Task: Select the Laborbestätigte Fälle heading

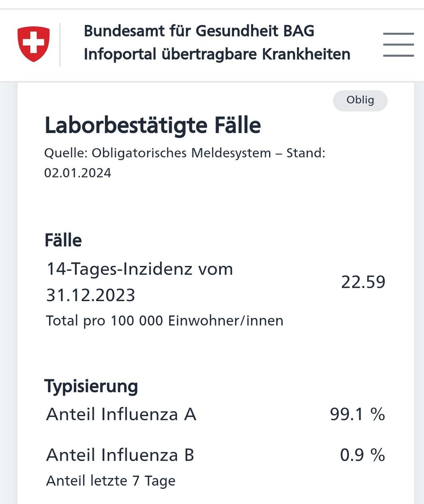Action: coord(153,126)
